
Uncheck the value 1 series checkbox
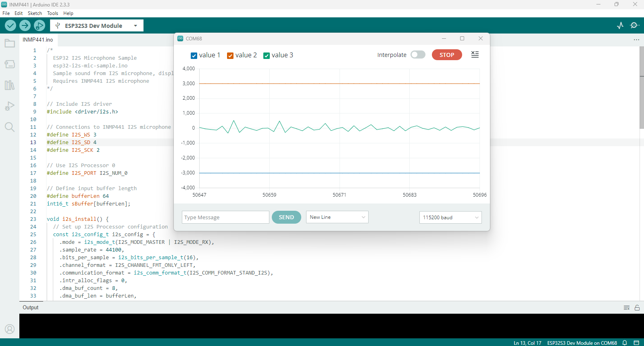click(x=194, y=56)
